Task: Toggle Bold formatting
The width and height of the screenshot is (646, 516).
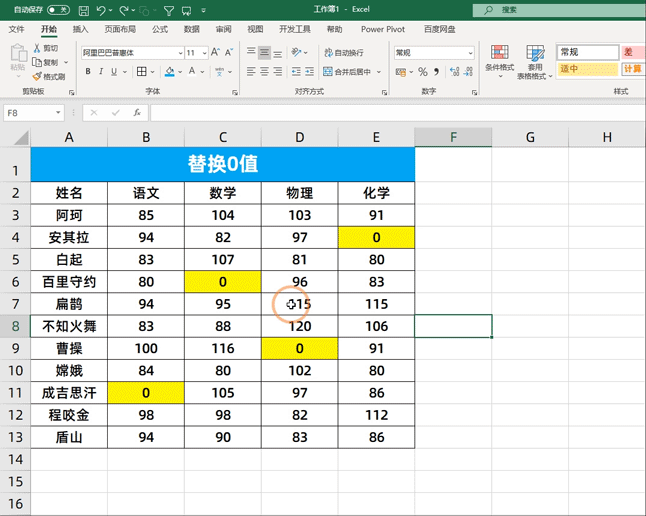Action: pyautogui.click(x=88, y=71)
